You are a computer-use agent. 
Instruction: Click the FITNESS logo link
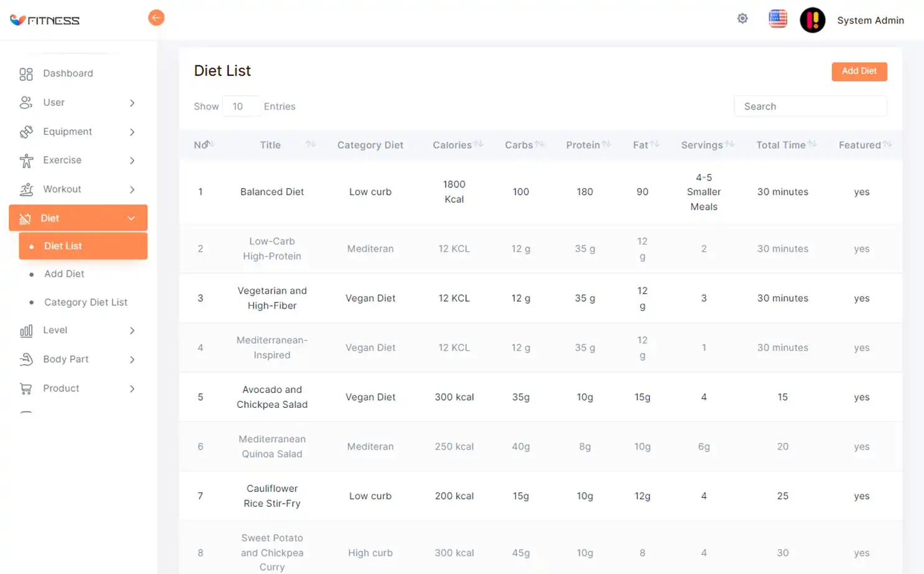[x=45, y=21]
